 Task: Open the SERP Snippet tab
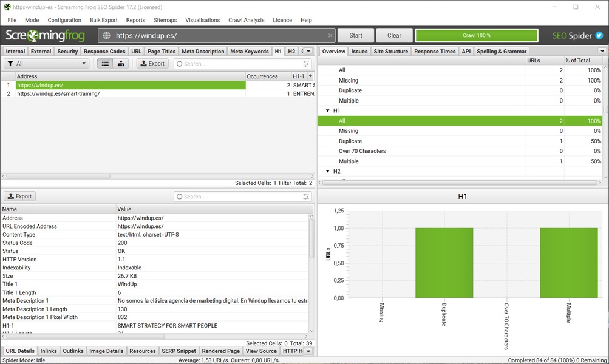click(179, 351)
